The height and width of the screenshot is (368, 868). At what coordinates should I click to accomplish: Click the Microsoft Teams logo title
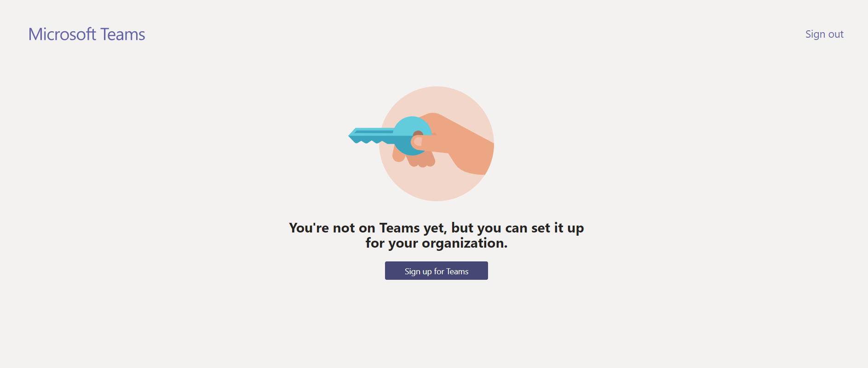[86, 34]
